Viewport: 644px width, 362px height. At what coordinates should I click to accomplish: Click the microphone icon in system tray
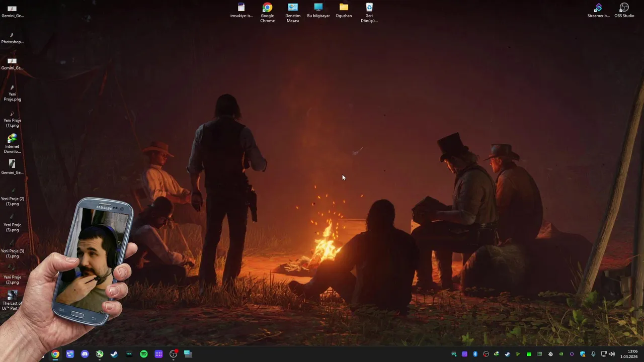(x=593, y=354)
